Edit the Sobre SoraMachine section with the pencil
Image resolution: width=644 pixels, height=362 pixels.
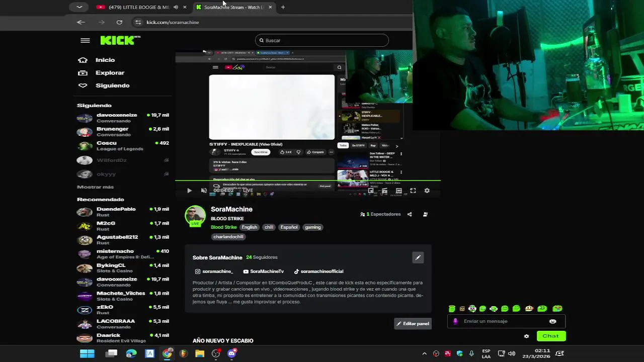click(418, 257)
